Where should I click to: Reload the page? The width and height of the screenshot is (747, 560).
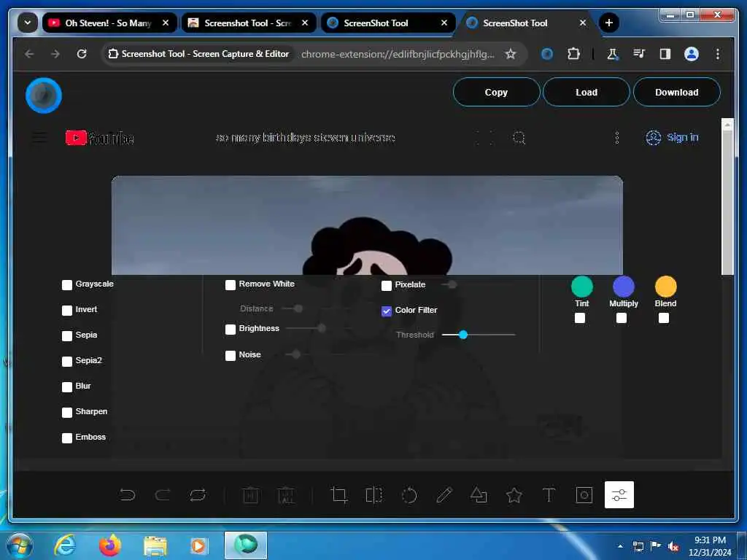(x=82, y=54)
